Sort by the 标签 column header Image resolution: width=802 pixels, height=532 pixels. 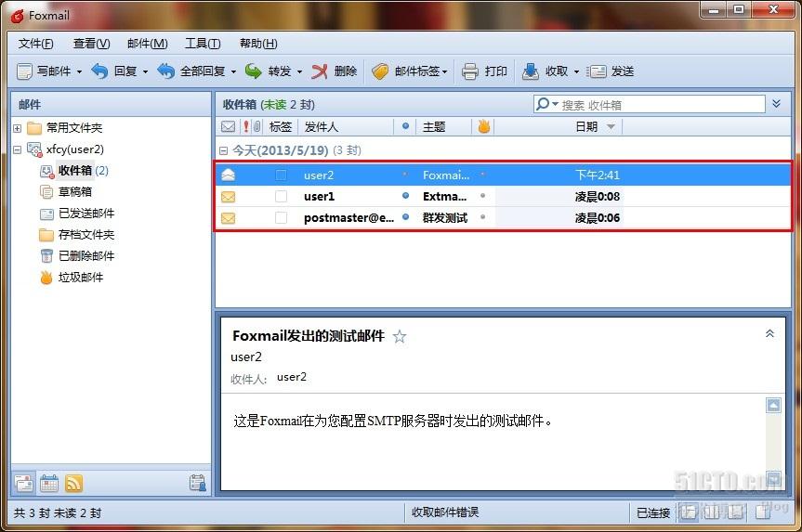(x=281, y=127)
